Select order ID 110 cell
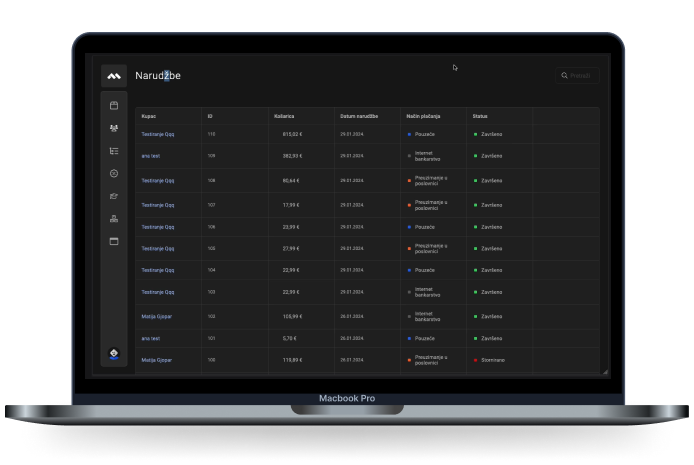Viewport: 694px width, 465px height. point(211,134)
